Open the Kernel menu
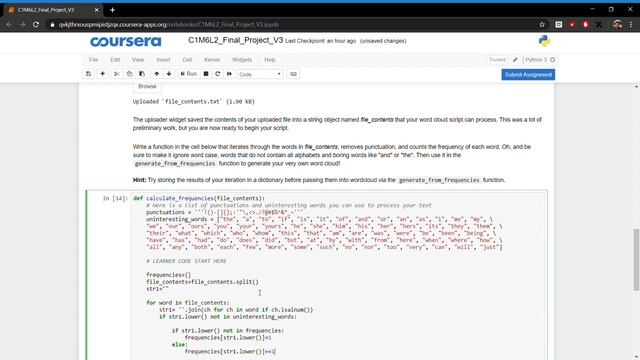Viewport: 640px width, 360px height. point(212,60)
